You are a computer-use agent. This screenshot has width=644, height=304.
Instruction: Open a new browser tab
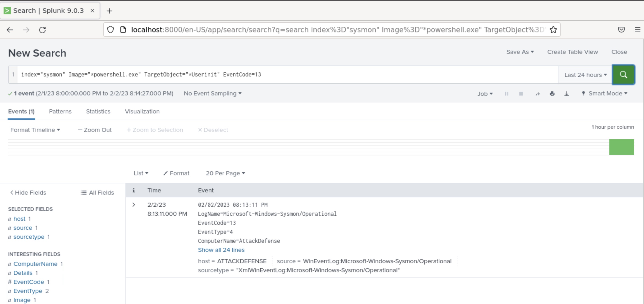(x=109, y=11)
